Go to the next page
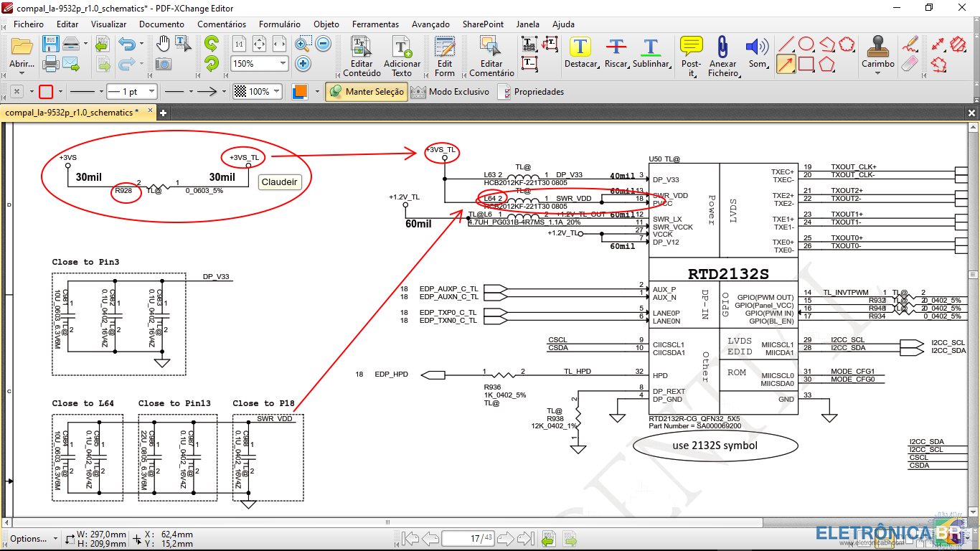Viewport: 980px width, 551px height. (506, 539)
